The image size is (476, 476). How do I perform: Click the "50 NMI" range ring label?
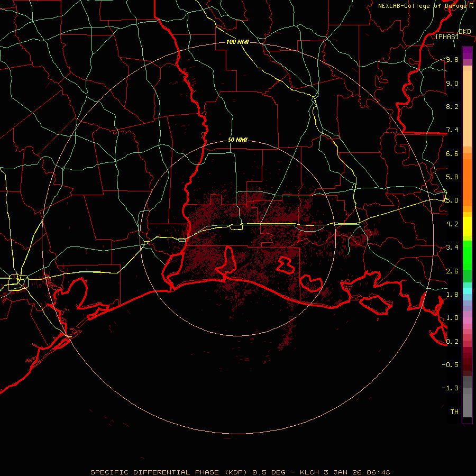click(x=237, y=140)
